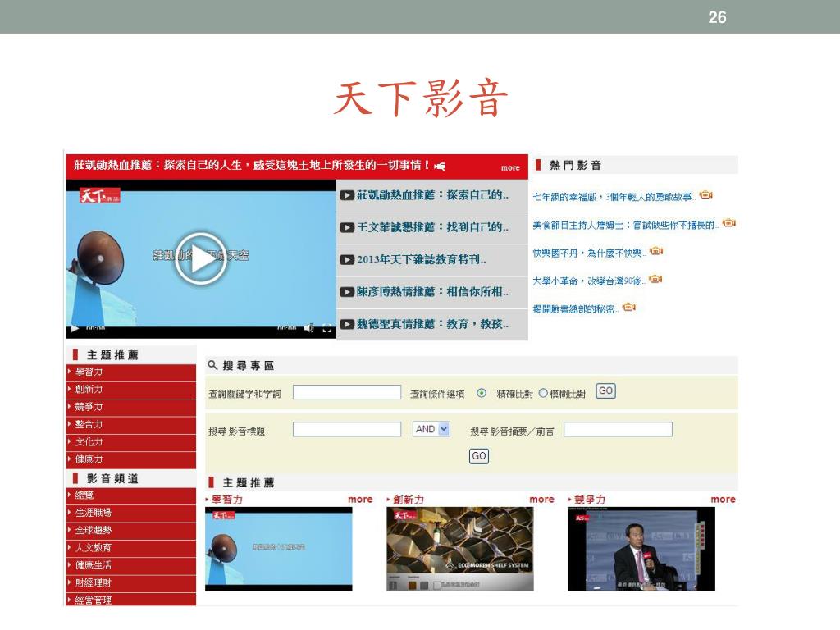Click the small play icon in the video control bar
The image size is (840, 630).
(75, 328)
